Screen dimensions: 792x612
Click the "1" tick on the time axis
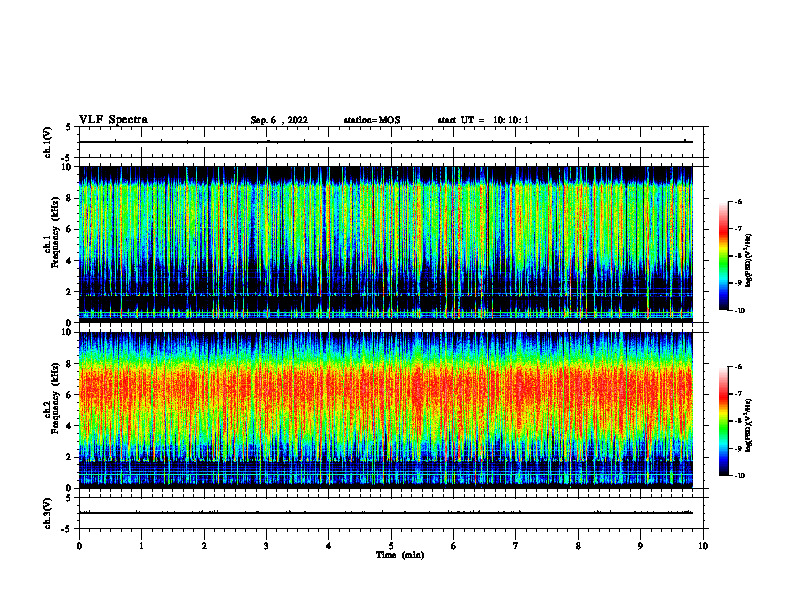coord(141,546)
